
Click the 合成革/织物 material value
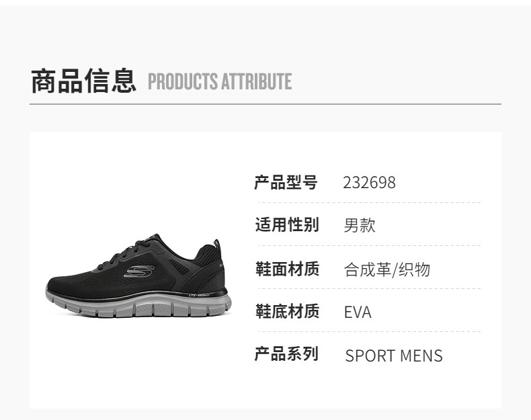(387, 269)
